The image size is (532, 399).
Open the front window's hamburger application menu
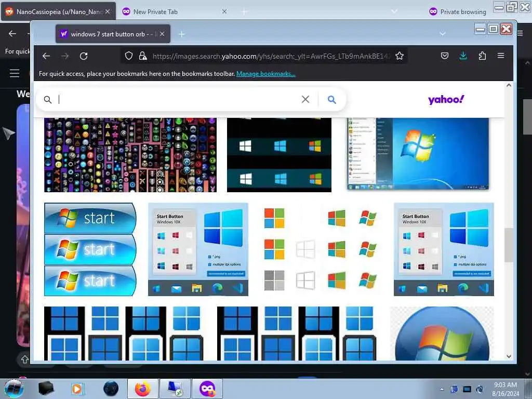(501, 56)
